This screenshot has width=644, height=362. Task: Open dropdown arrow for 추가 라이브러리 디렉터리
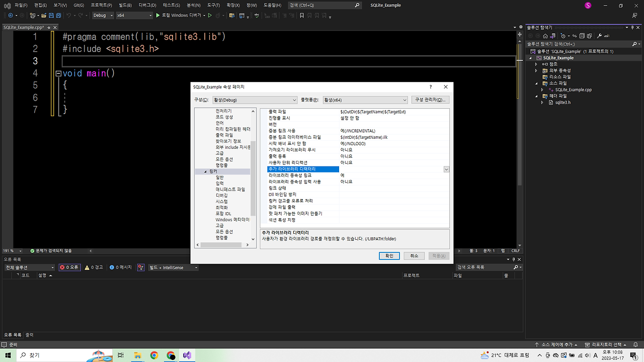tap(446, 169)
